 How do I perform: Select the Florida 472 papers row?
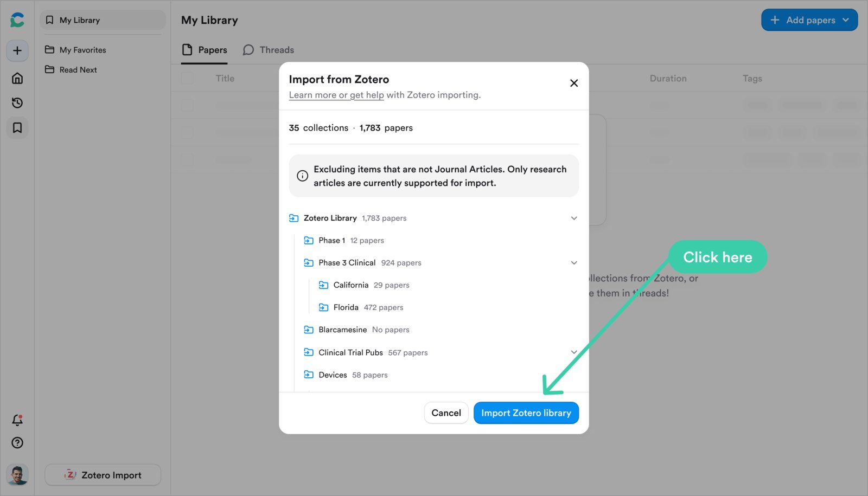[448, 307]
